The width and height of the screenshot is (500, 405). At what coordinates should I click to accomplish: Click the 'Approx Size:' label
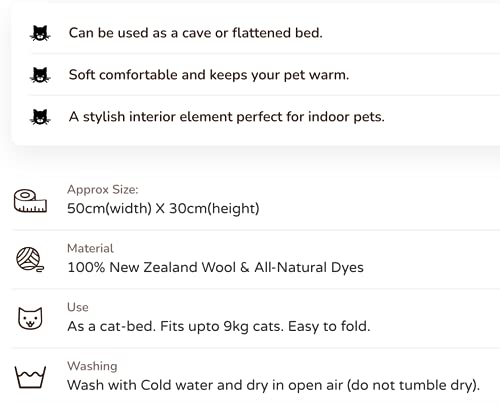coord(103,189)
